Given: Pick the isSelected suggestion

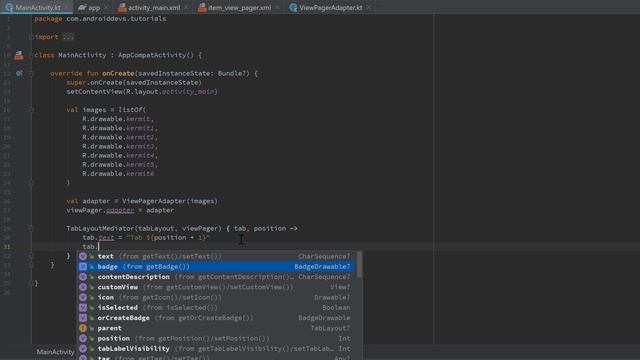Looking at the screenshot, I should [216, 307].
